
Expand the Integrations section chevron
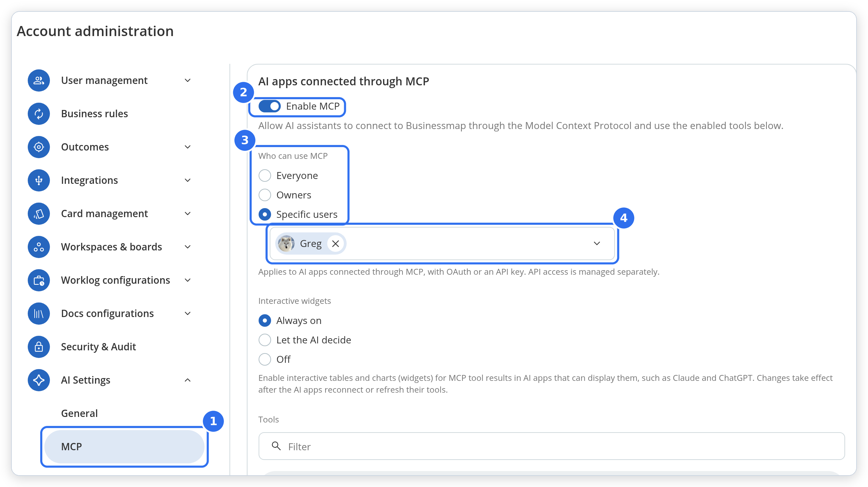coord(188,180)
